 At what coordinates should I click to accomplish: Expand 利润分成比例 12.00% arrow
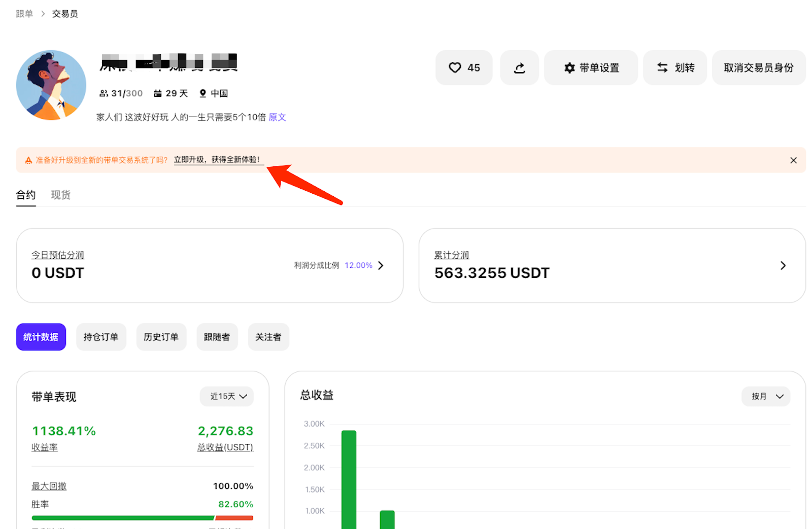coord(381,265)
